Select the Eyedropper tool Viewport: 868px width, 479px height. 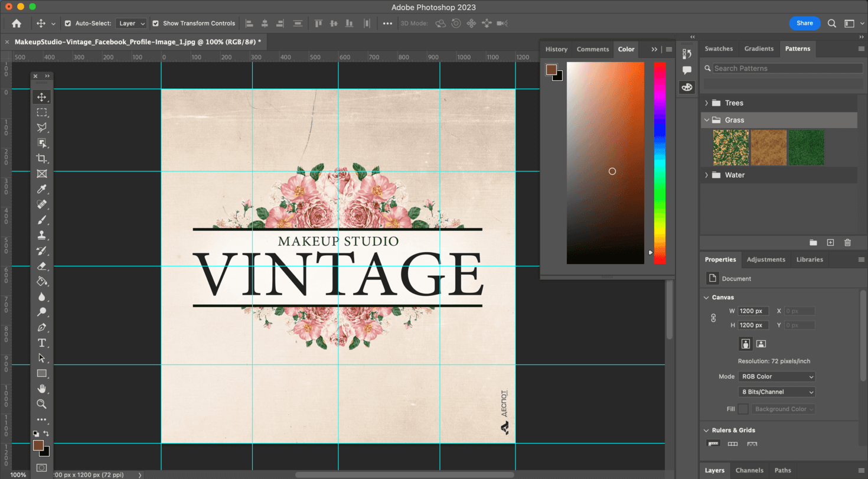pos(41,189)
